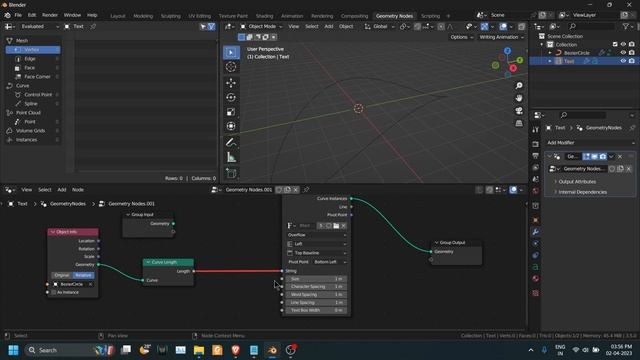Image resolution: width=640 pixels, height=360 pixels.
Task: Open the Modifier properties wrench tab
Action: point(536,232)
